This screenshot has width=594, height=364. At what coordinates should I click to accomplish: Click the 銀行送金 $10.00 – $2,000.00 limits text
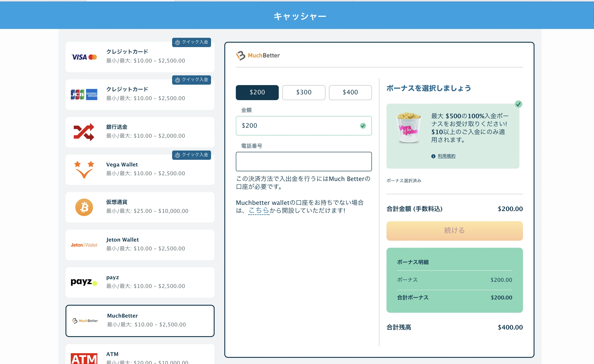[x=146, y=136]
